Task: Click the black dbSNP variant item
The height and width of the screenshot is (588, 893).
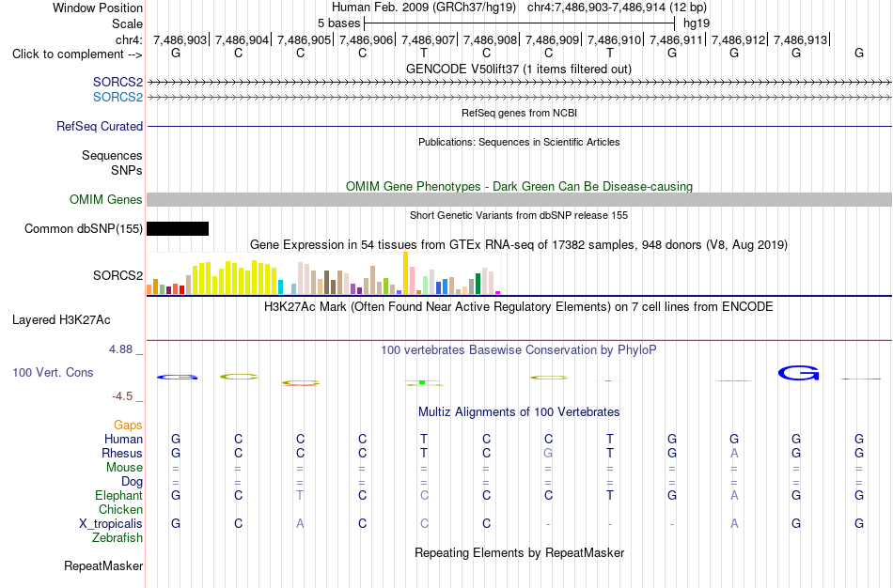Action: tap(178, 229)
